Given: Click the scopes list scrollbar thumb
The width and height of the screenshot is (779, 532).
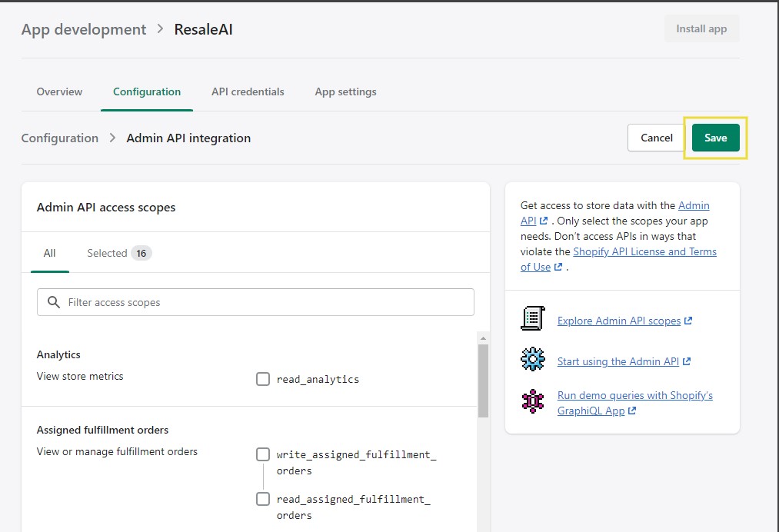Looking at the screenshot, I should pos(483,381).
